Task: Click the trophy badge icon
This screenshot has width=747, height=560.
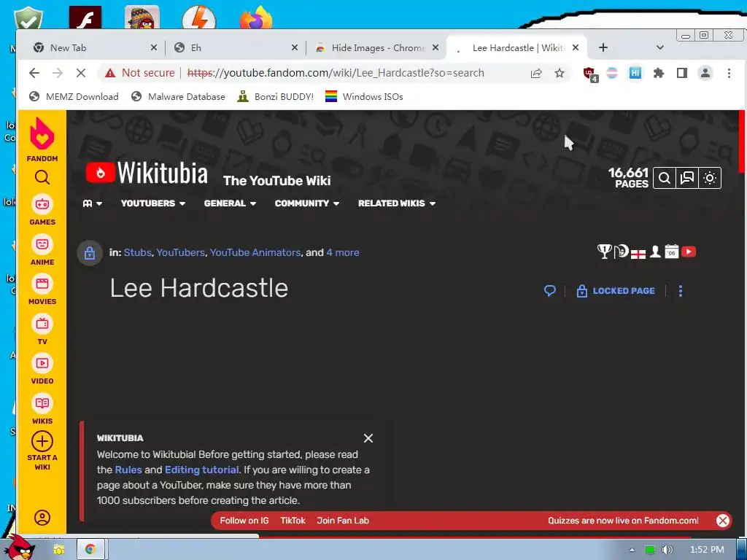Action: tap(604, 252)
